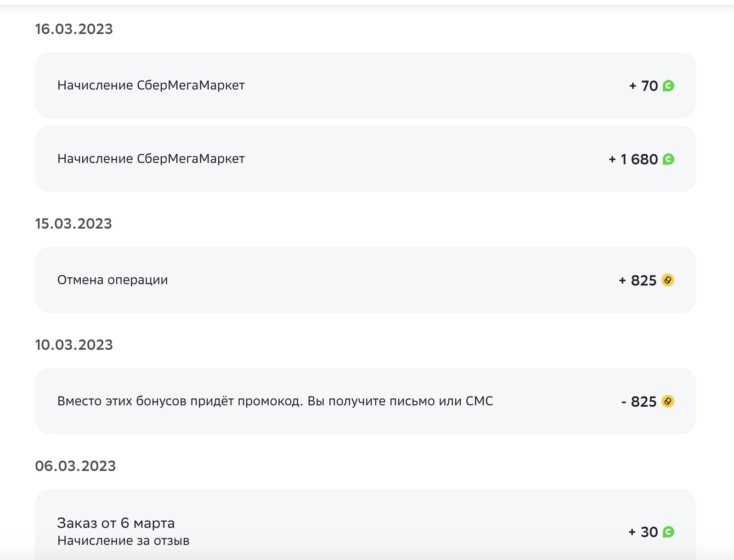Click yellow coin icon beside - 825
Viewport: 734px width, 560px height.
coord(668,401)
